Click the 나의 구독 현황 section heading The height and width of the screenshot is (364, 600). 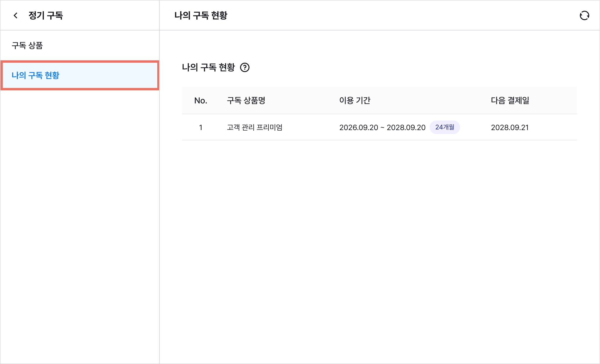point(208,68)
